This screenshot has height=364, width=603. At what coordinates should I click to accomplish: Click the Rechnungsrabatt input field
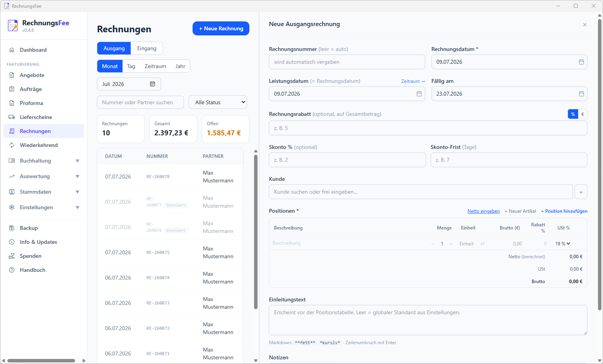[x=428, y=128]
